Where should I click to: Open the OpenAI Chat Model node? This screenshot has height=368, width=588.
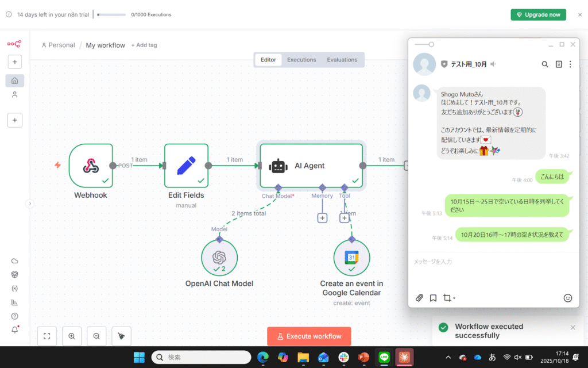pyautogui.click(x=219, y=258)
